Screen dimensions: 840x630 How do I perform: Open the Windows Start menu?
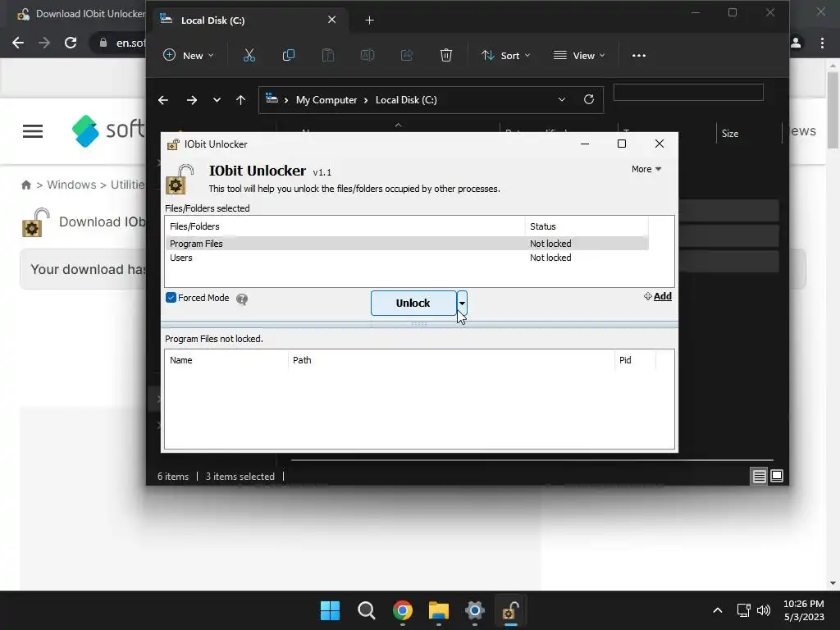pyautogui.click(x=330, y=610)
